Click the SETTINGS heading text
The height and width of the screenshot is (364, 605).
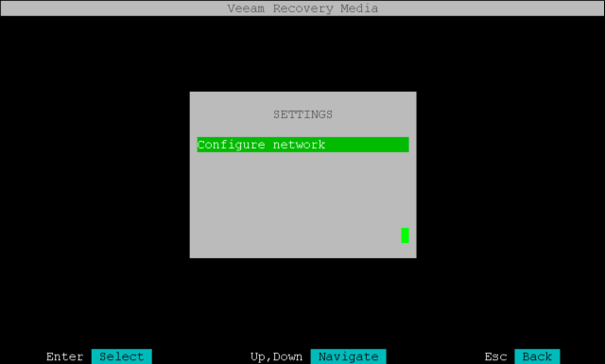(302, 114)
